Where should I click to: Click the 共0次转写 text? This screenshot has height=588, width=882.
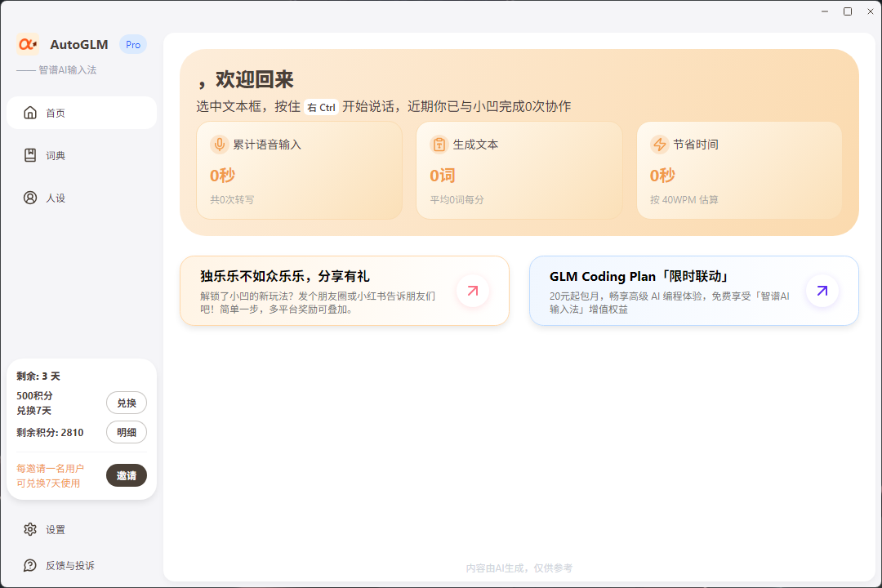232,200
